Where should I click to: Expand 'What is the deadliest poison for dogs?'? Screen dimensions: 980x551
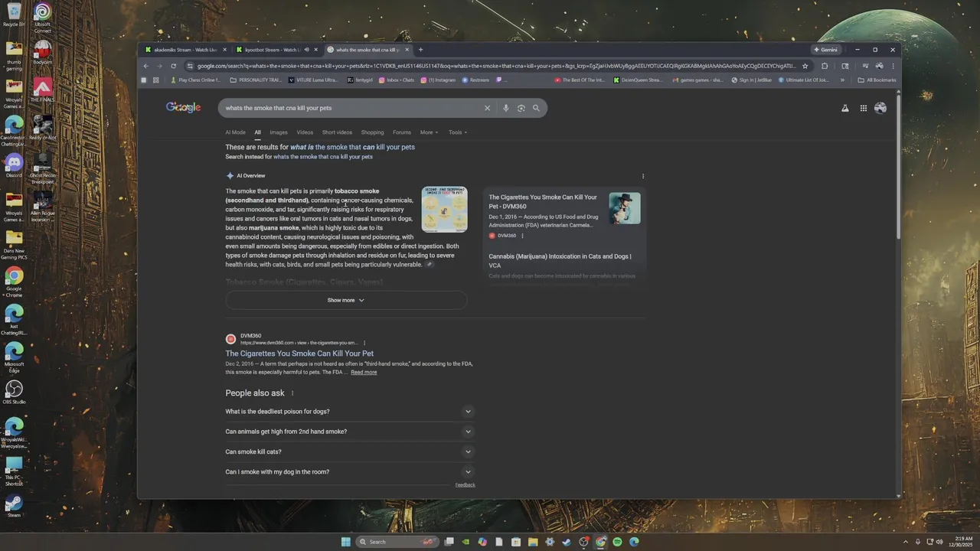pos(350,412)
